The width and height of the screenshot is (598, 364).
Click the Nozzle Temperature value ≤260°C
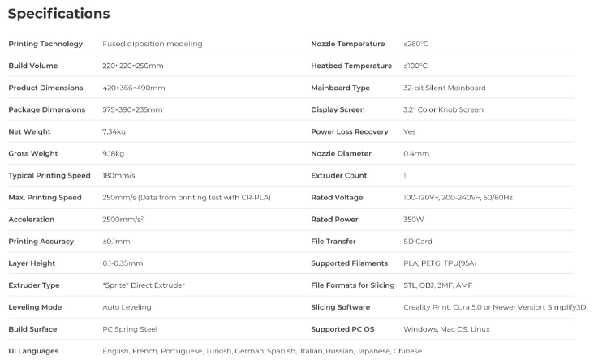415,44
